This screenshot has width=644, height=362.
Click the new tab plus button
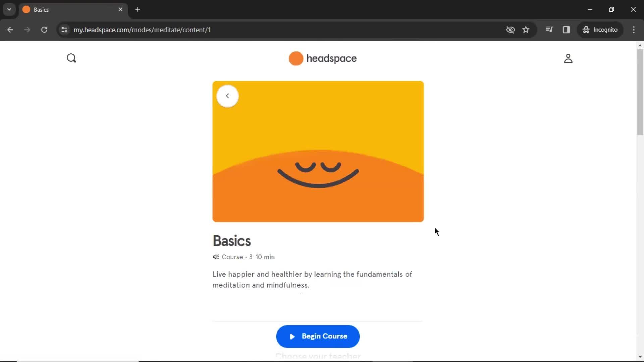tap(138, 10)
